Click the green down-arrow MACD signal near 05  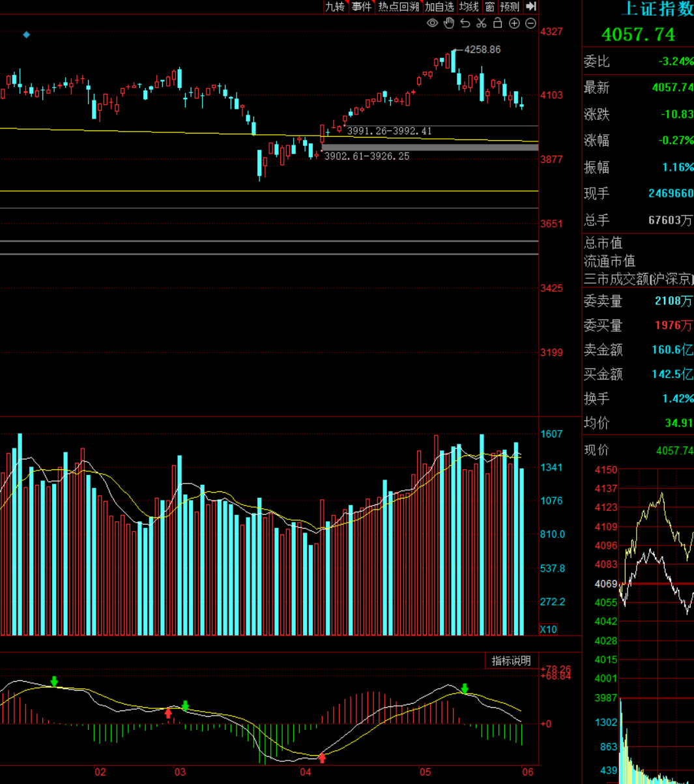pyautogui.click(x=465, y=688)
